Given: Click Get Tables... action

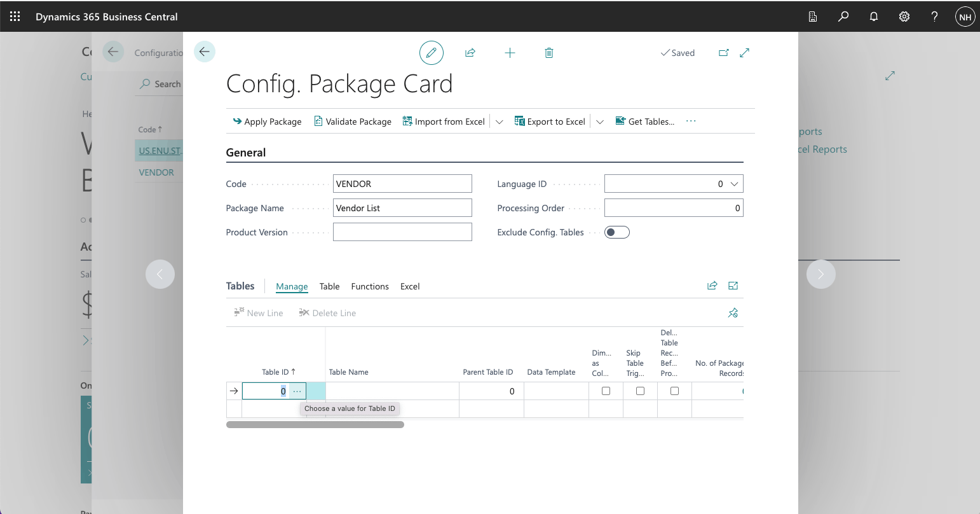Looking at the screenshot, I should pos(645,122).
